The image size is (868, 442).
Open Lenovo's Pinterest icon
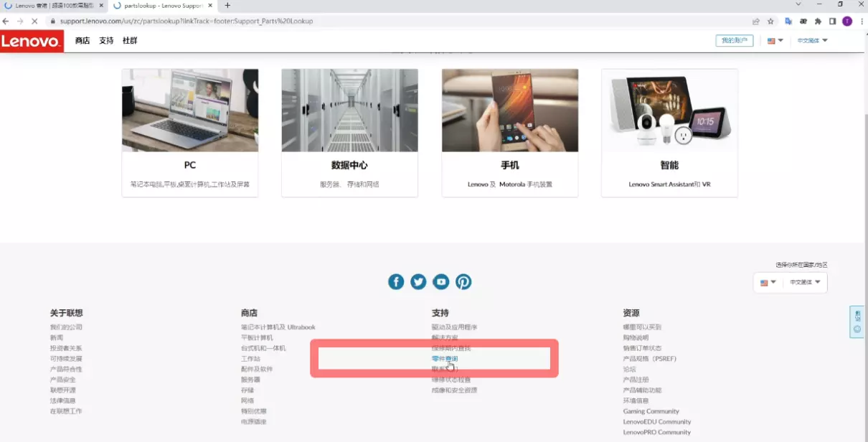pos(463,282)
